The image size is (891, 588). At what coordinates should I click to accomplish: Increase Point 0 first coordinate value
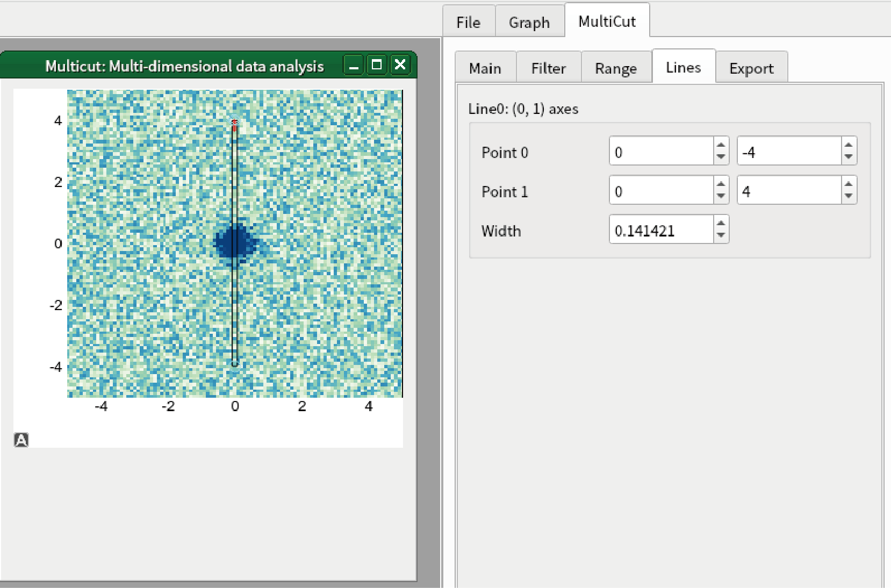click(721, 145)
